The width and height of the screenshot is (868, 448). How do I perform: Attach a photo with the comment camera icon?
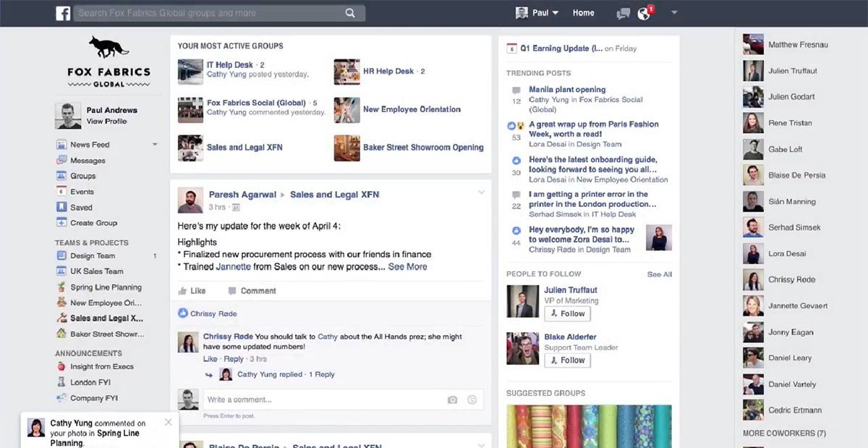[x=452, y=399]
